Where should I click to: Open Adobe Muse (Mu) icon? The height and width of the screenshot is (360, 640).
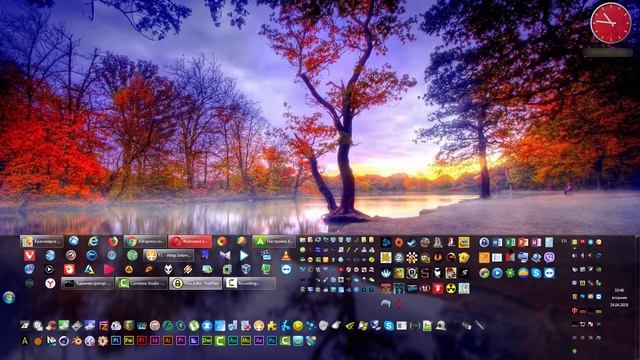click(246, 341)
